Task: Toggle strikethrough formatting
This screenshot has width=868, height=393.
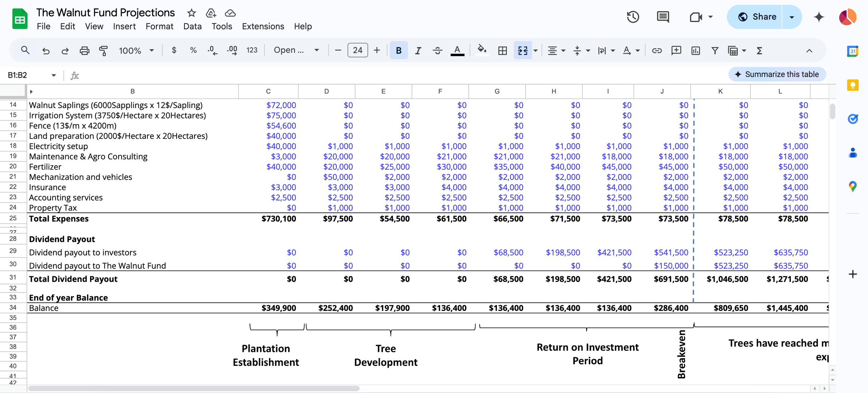Action: pyautogui.click(x=437, y=50)
